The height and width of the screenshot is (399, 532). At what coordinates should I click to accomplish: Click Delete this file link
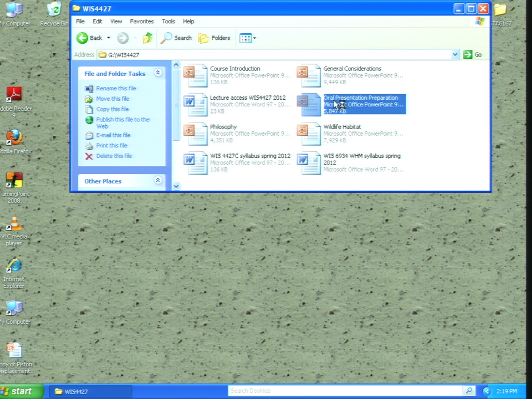coord(114,156)
